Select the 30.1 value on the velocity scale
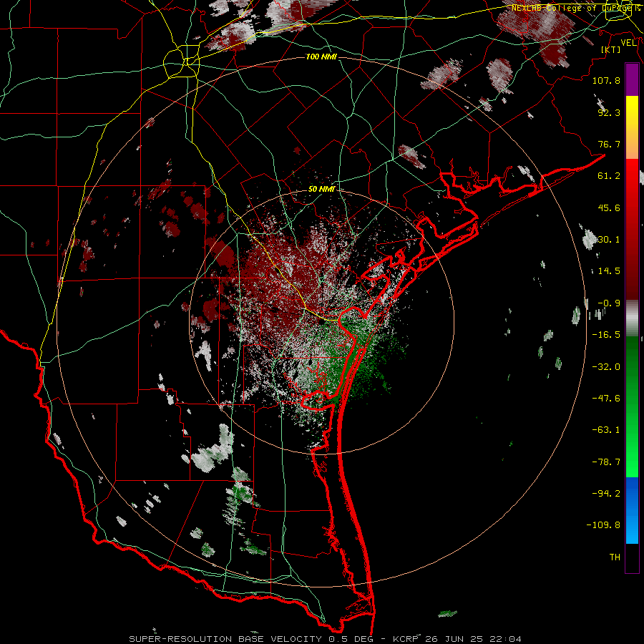Image resolution: width=644 pixels, height=644 pixels. 609,240
